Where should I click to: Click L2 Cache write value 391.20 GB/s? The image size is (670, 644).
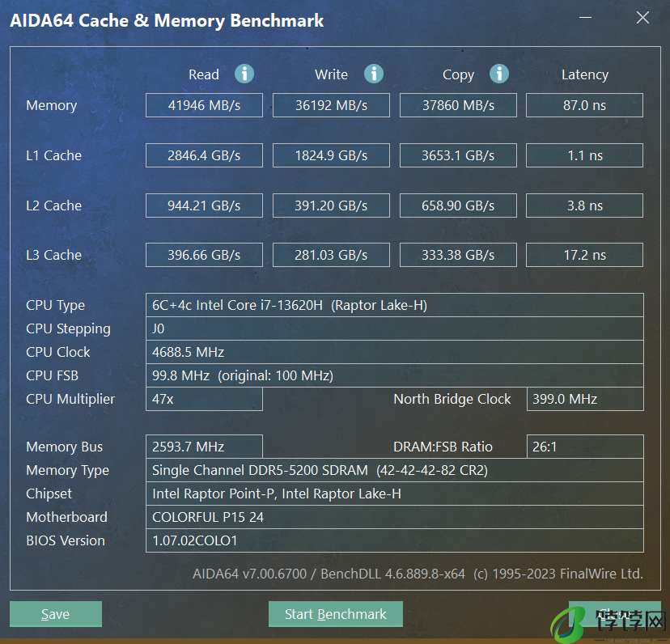tap(331, 205)
